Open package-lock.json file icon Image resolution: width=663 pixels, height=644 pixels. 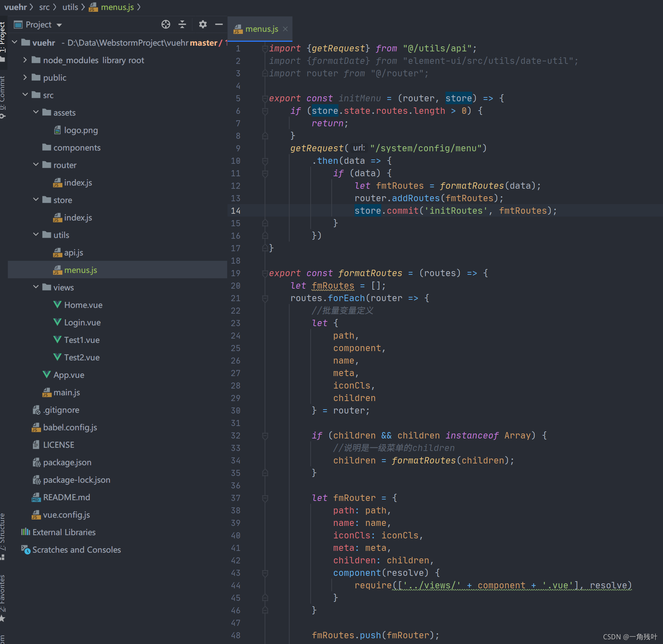click(36, 480)
